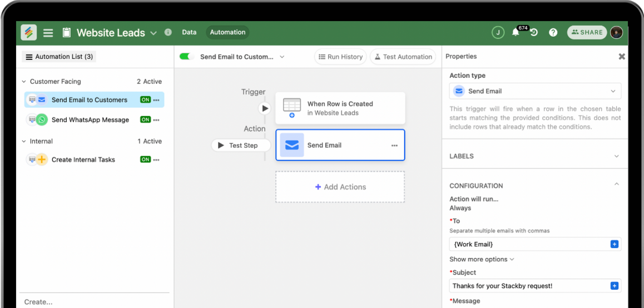Click the Stackby logo icon
The width and height of the screenshot is (644, 308).
(29, 33)
